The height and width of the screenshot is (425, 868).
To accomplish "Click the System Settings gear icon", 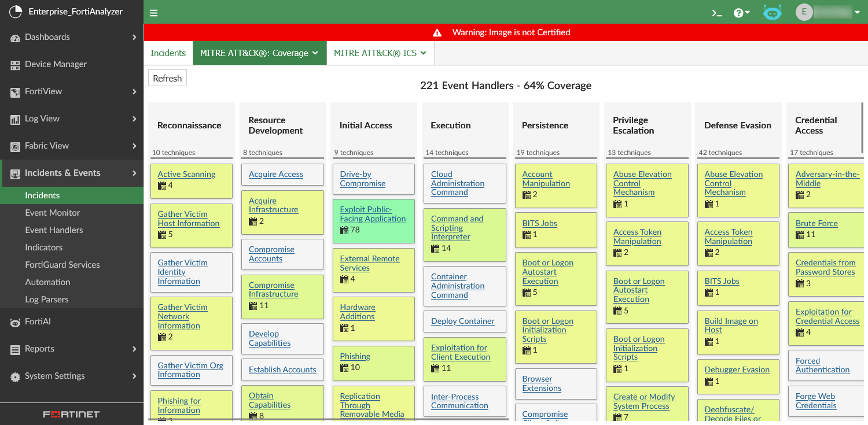I will pyautogui.click(x=16, y=376).
